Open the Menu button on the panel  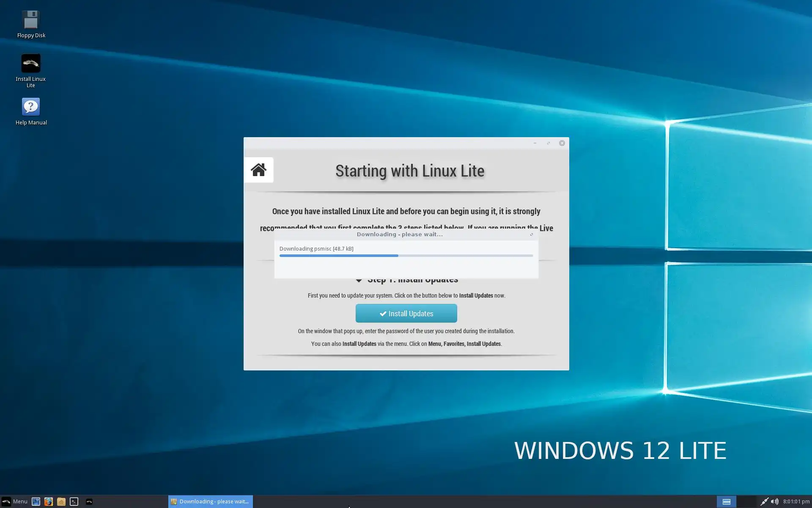pyautogui.click(x=15, y=502)
